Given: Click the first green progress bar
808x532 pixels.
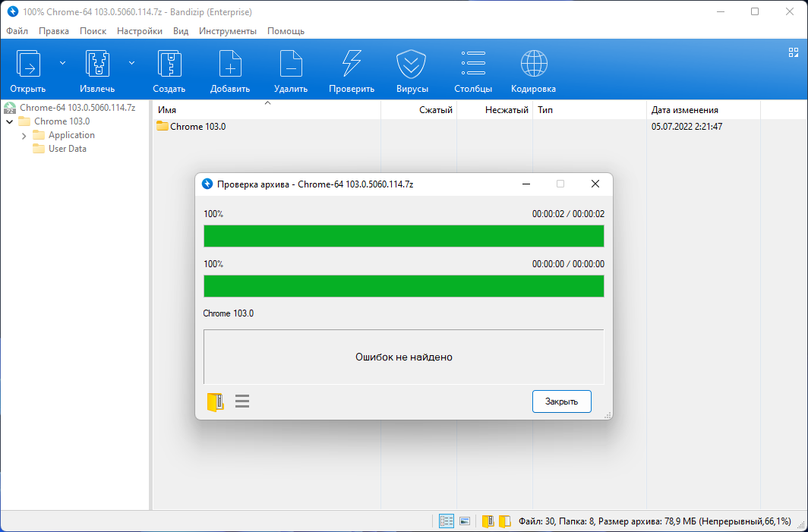Looking at the screenshot, I should coord(403,236).
